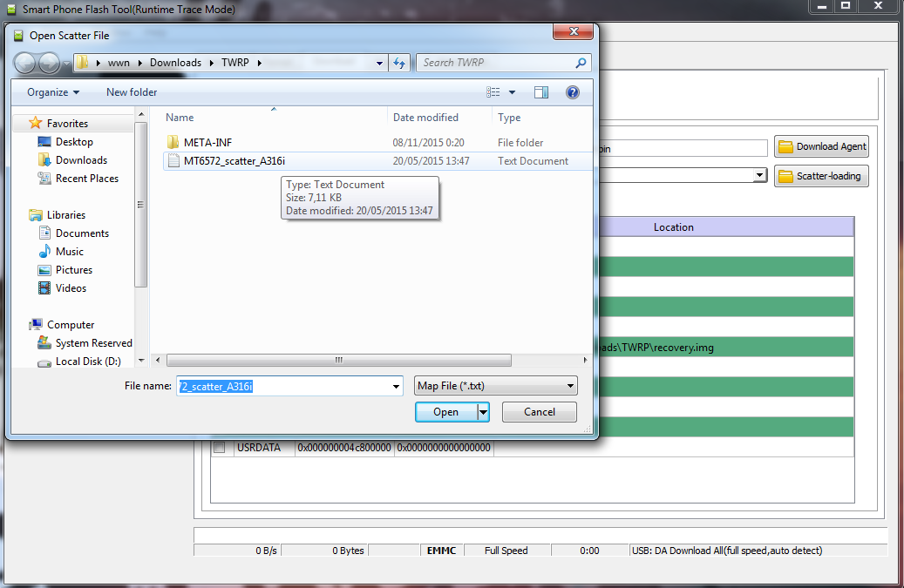The width and height of the screenshot is (904, 588).
Task: Select the META-INF folder
Action: tap(207, 142)
